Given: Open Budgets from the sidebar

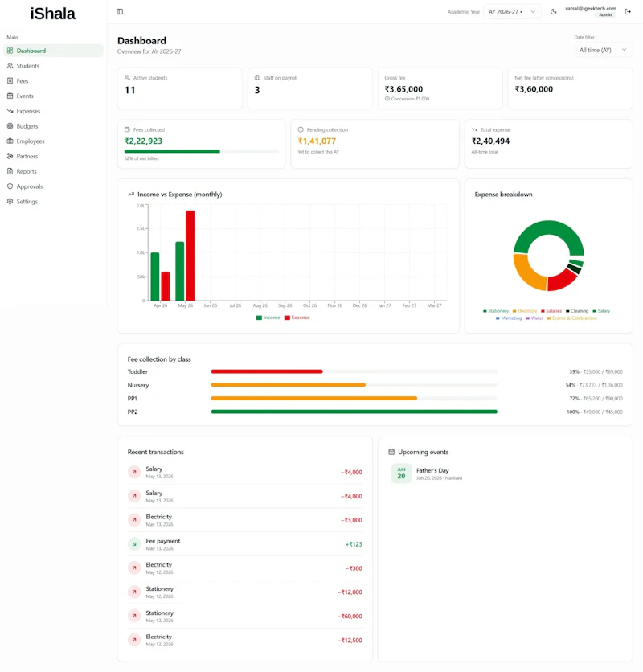Looking at the screenshot, I should [x=53, y=126].
